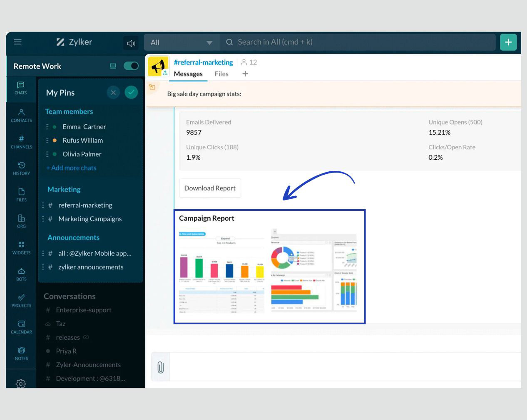
Task: Open the Zyler-Announcements conversation
Action: 88,365
